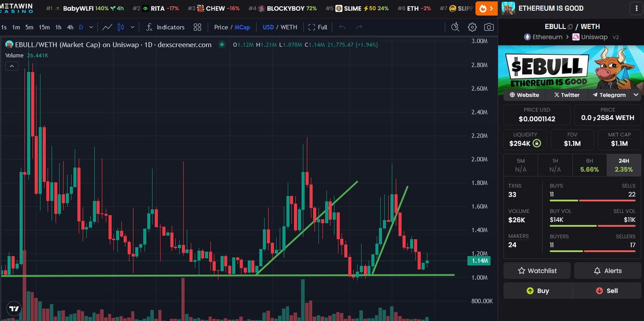Click the Ethereum chain link text
The image size is (644, 321).
click(547, 37)
